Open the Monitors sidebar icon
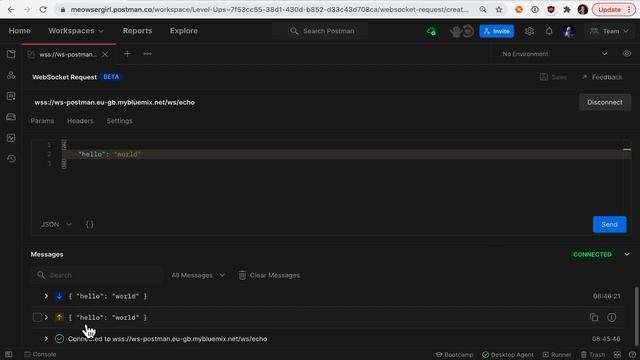This screenshot has width=640, height=360. (11, 138)
